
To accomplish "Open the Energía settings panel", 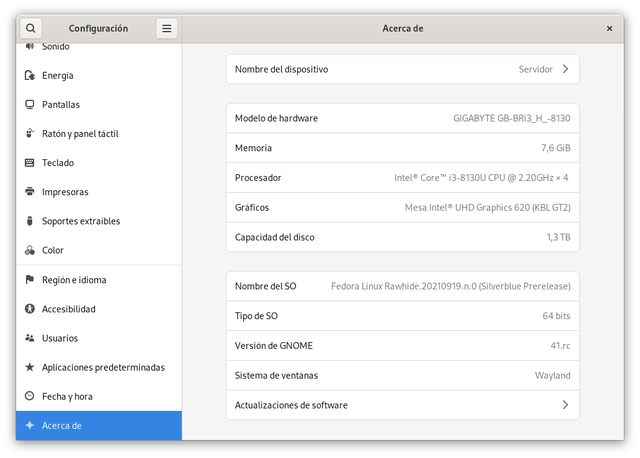I will pyautogui.click(x=99, y=75).
